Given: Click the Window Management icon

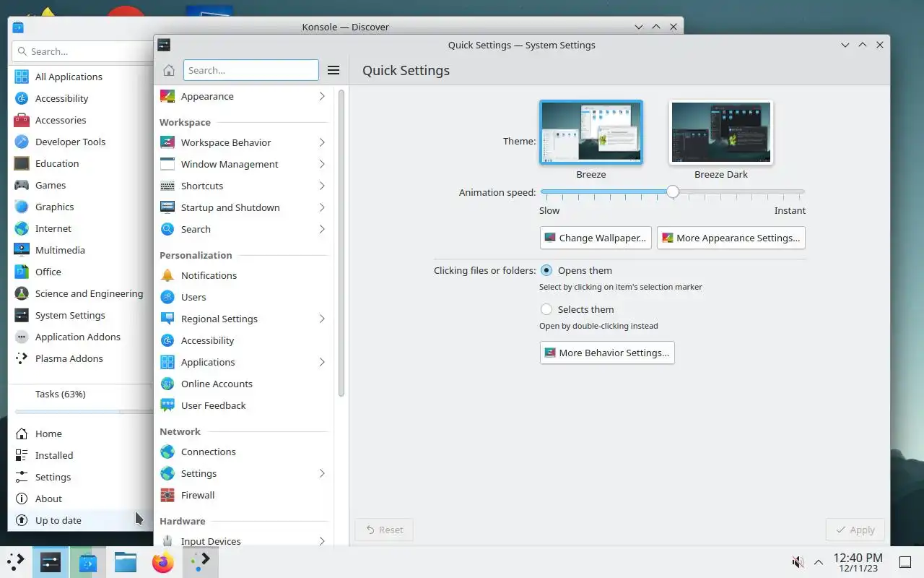Looking at the screenshot, I should click(x=167, y=164).
